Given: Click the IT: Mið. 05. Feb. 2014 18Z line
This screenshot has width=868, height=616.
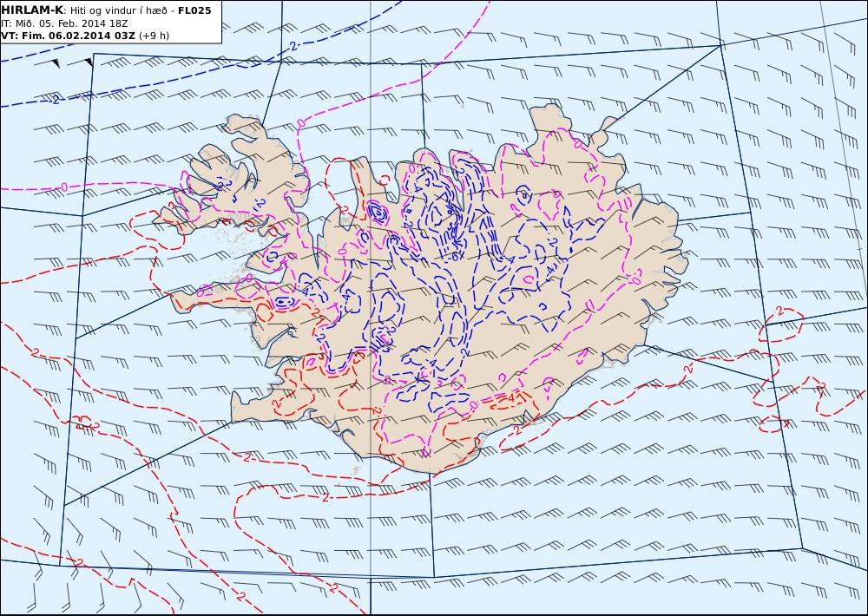Looking at the screenshot, I should point(64,23).
